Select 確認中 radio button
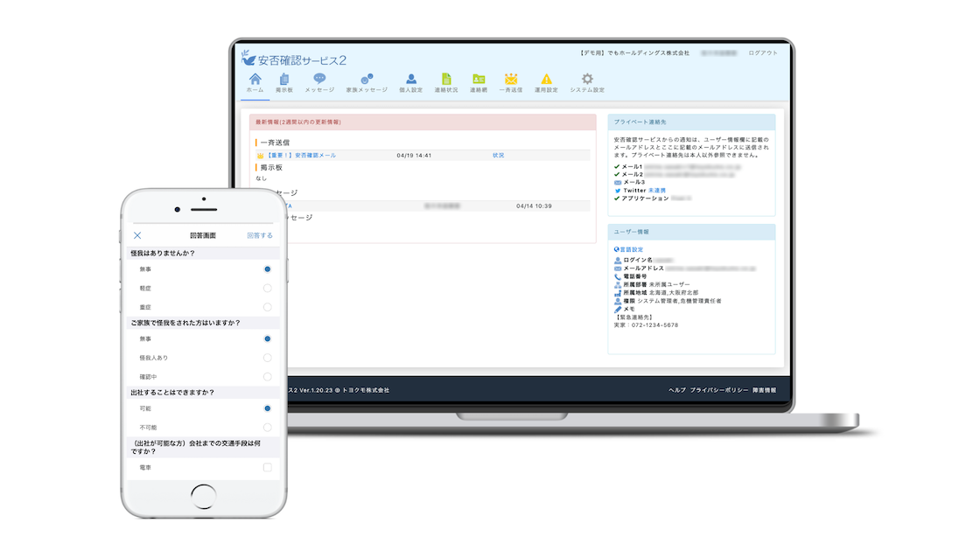Screen dimensions: 980x551 268,377
